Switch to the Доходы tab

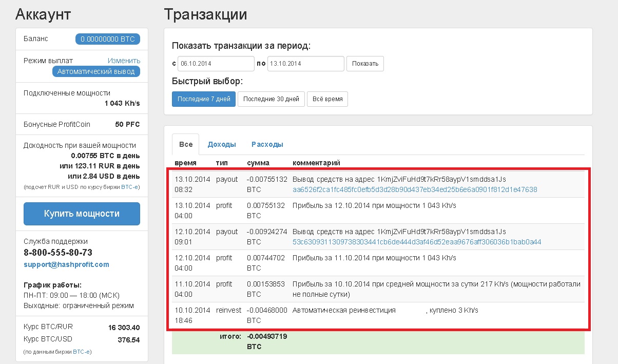(222, 144)
